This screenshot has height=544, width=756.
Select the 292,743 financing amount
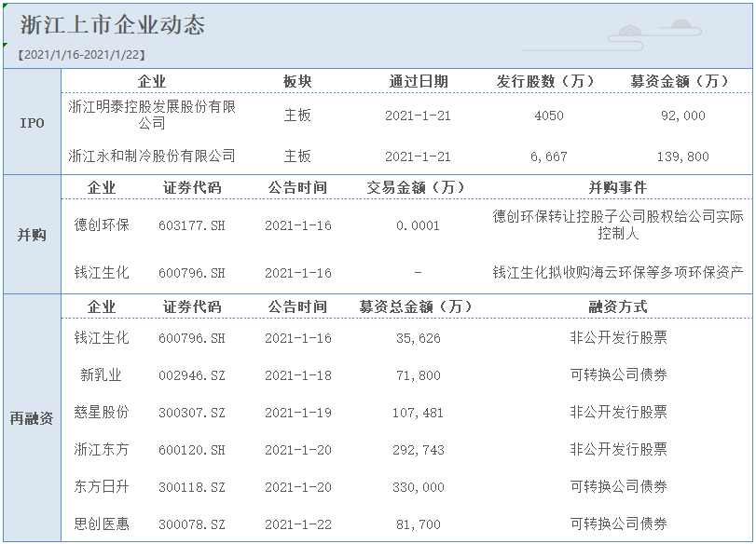pos(418,450)
